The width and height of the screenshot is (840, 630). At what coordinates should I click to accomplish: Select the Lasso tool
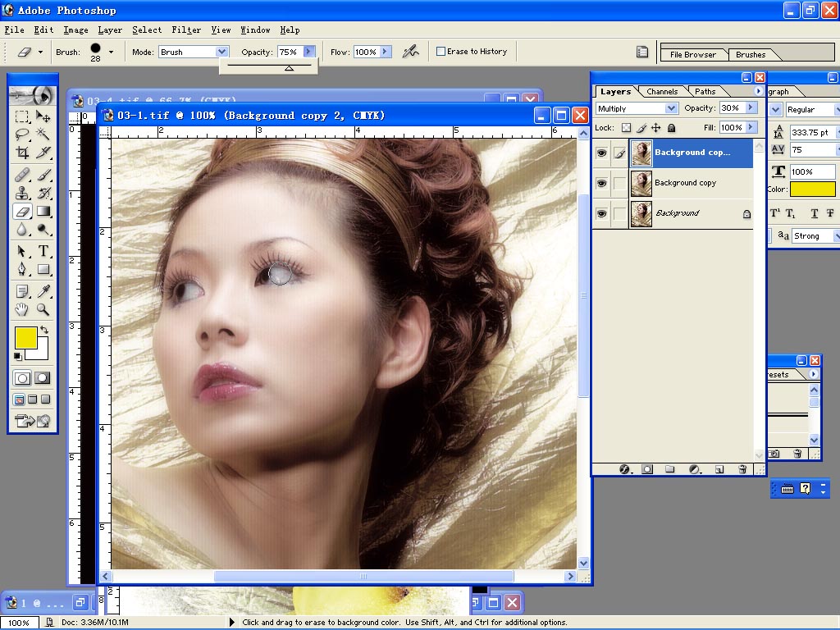(x=22, y=134)
